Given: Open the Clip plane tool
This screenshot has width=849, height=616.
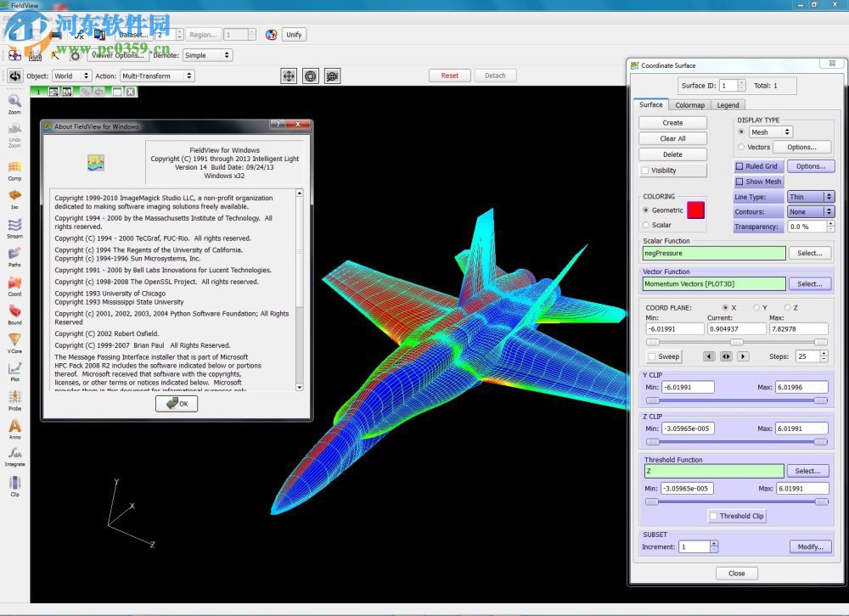Looking at the screenshot, I should click(x=14, y=485).
